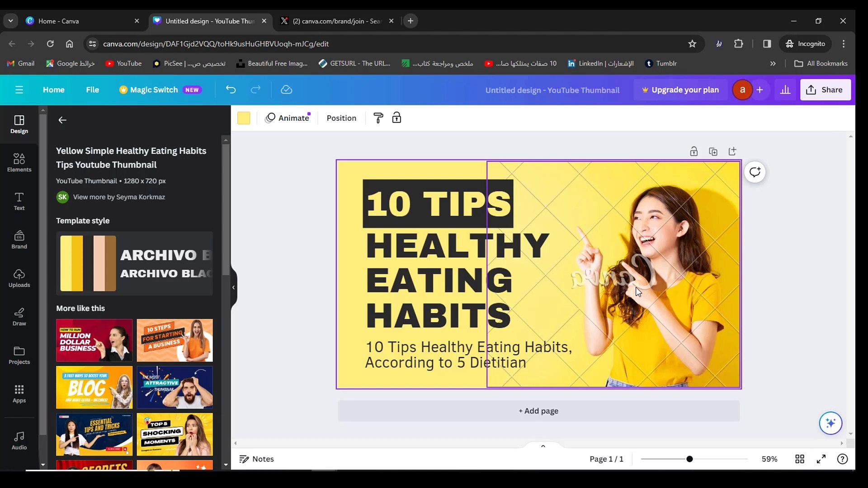This screenshot has height=488, width=868.
Task: Select the copy style paint roller tool
Action: point(378,118)
